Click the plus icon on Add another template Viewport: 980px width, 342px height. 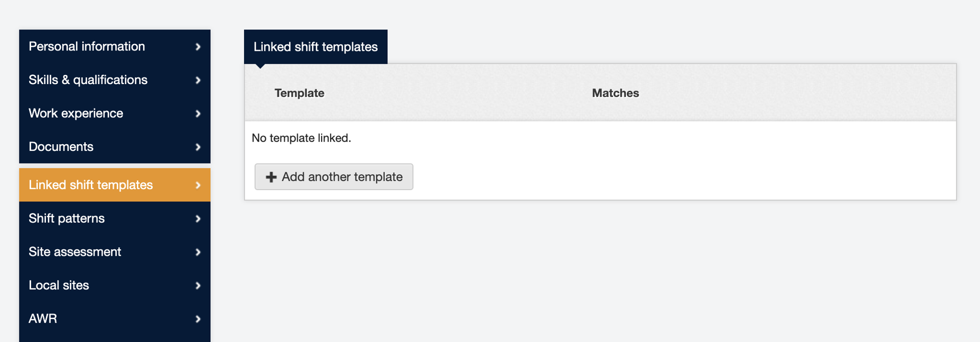tap(271, 177)
